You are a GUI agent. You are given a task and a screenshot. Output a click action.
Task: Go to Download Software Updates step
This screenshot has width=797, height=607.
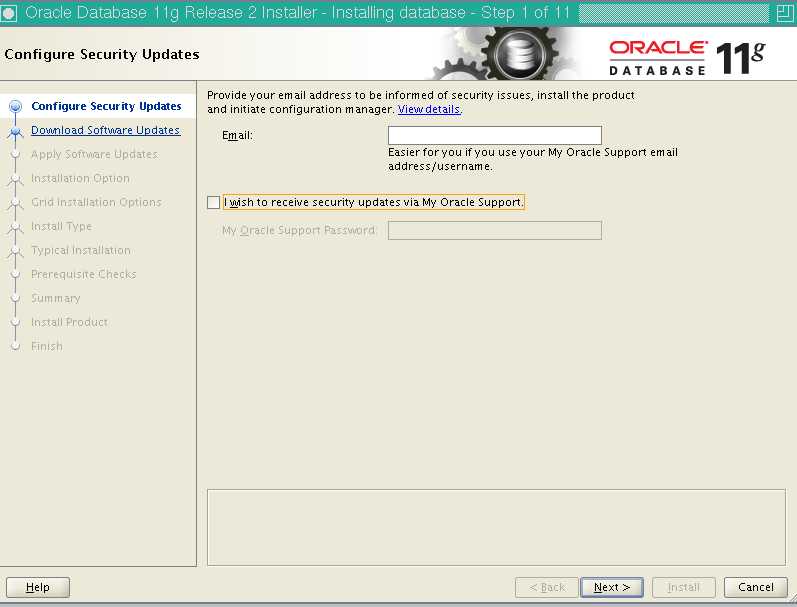[105, 130]
